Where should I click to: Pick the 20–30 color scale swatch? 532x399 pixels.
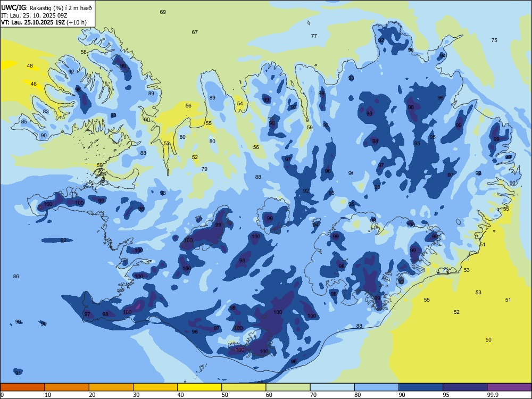pyautogui.click(x=111, y=387)
